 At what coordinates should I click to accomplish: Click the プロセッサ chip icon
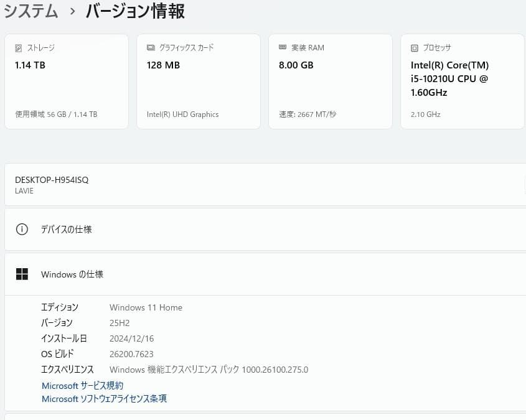pos(414,47)
